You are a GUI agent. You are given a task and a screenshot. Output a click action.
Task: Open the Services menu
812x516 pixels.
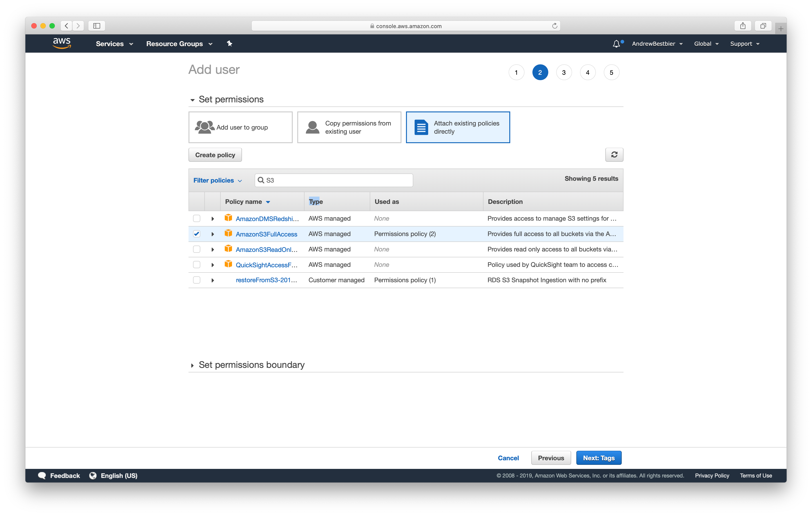pos(114,44)
